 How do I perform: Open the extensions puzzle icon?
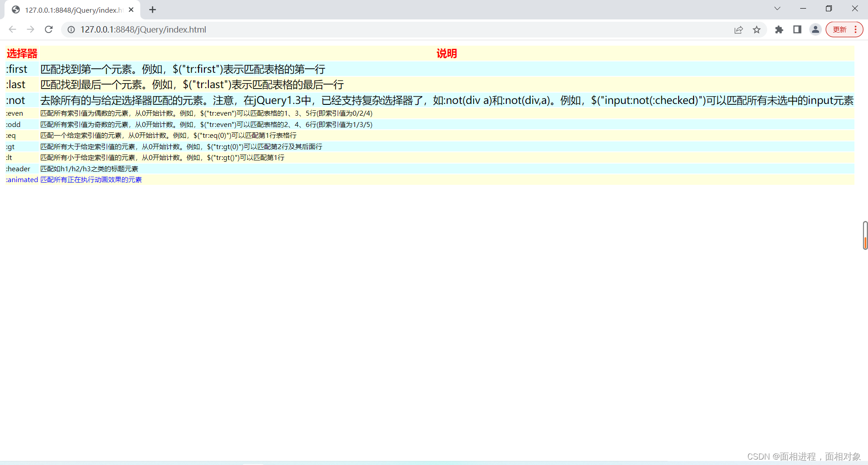pyautogui.click(x=779, y=29)
